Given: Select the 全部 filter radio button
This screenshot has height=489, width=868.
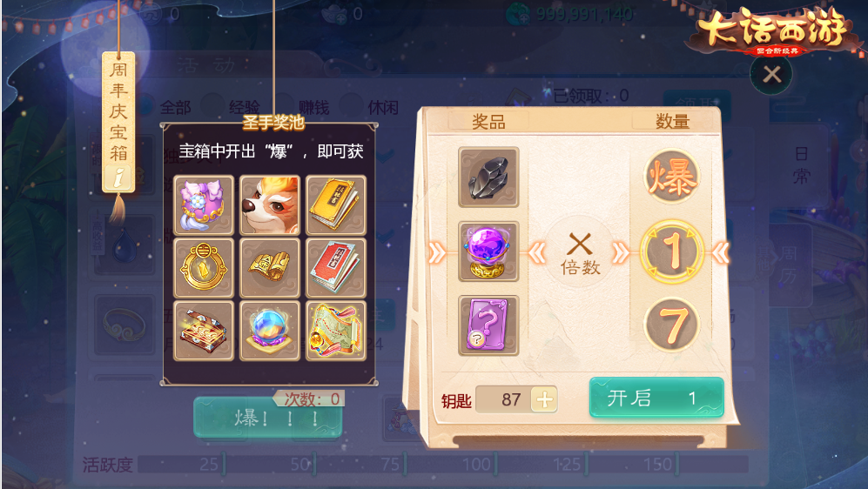Looking at the screenshot, I should (x=146, y=105).
